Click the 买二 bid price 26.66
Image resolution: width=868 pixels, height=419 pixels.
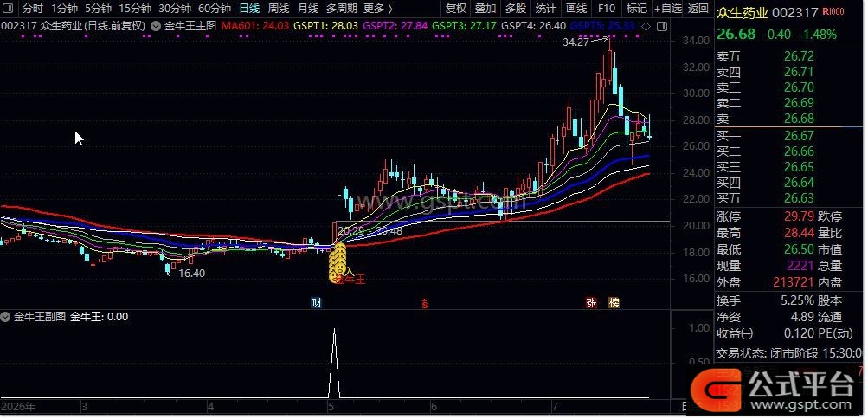[x=799, y=151]
